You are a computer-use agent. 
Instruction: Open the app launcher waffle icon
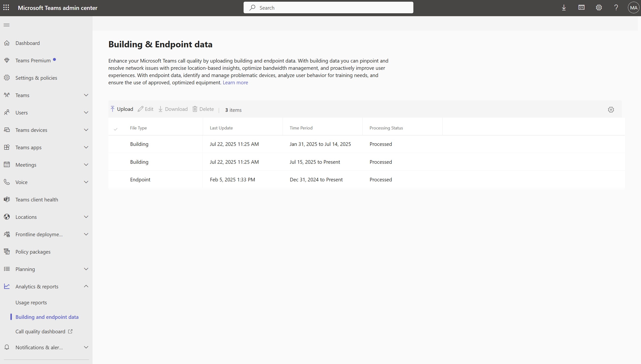click(x=6, y=7)
